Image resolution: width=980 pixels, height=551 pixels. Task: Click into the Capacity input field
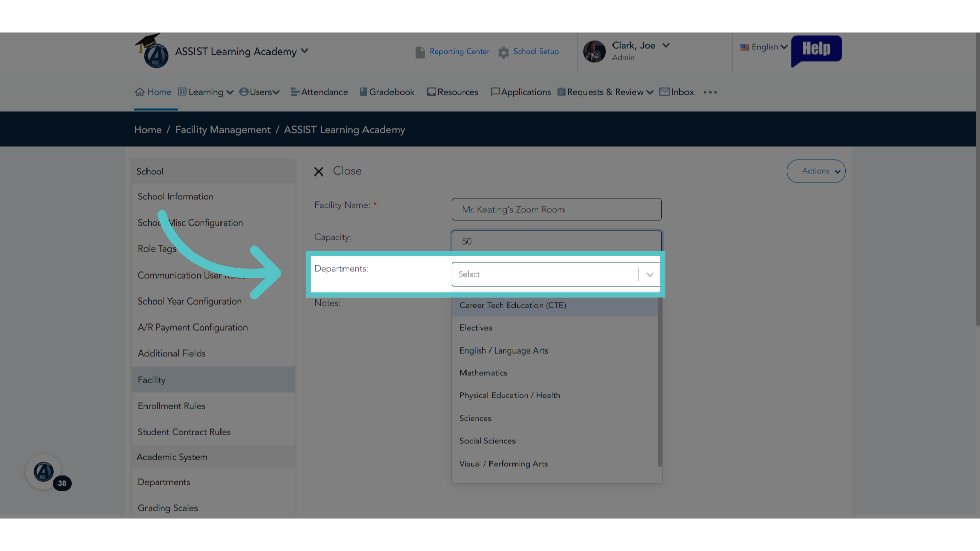(x=556, y=241)
